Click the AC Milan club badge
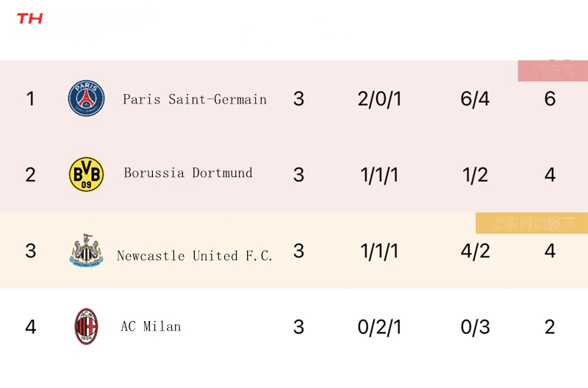This screenshot has width=588, height=388. coord(86,326)
